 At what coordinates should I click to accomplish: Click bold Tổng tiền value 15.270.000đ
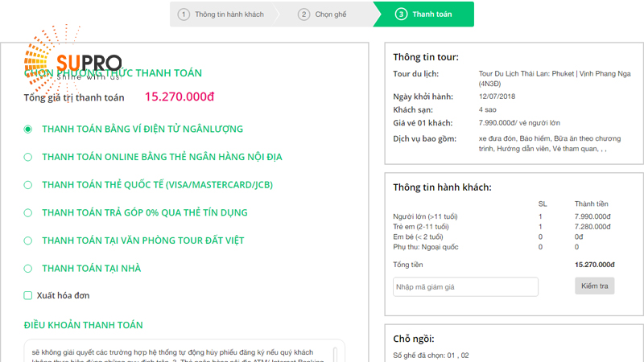click(594, 265)
